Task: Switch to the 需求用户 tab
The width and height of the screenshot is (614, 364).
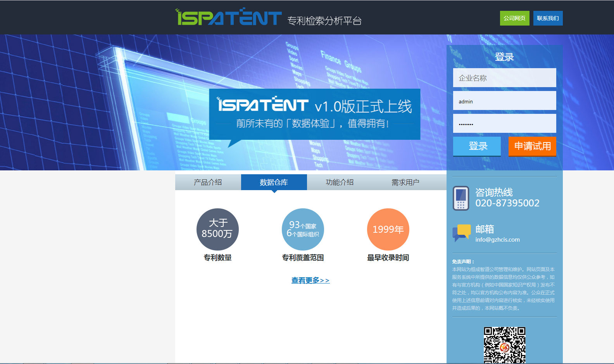Action: pos(406,182)
